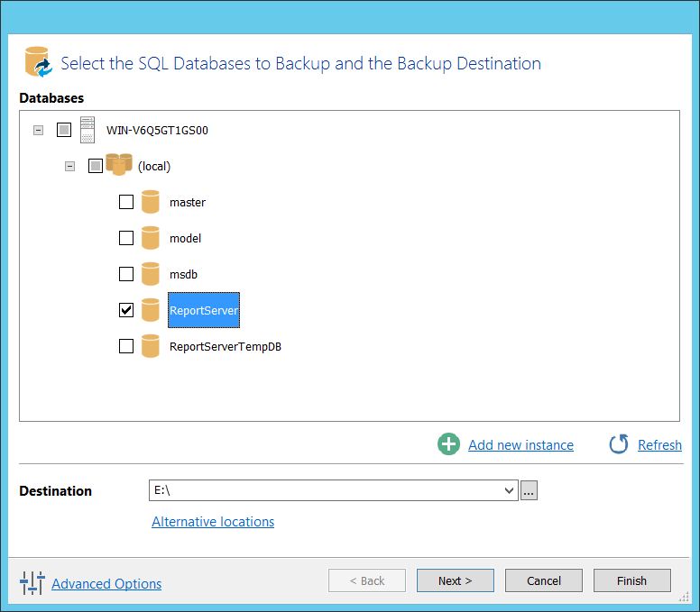Image resolution: width=700 pixels, height=612 pixels.
Task: Click the green Add new instance plus icon
Action: coord(448,444)
